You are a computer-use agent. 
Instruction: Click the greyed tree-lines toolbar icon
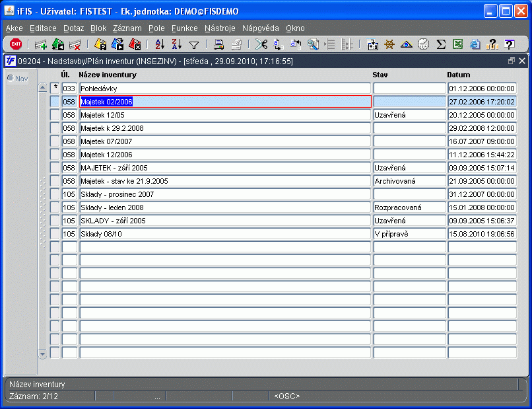coord(347,44)
